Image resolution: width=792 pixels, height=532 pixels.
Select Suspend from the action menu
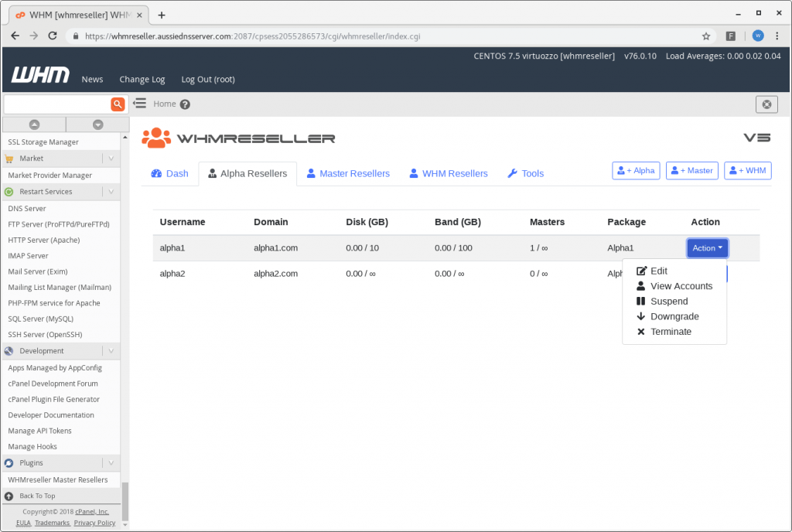coord(668,302)
